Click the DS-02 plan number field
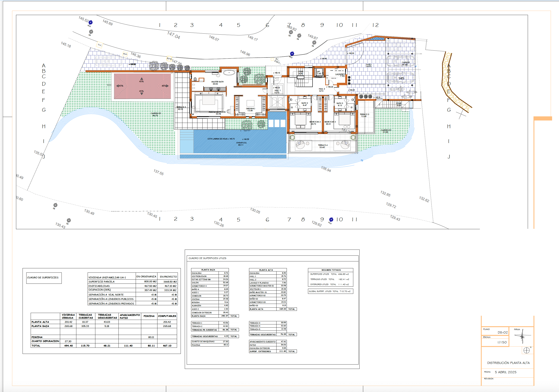This screenshot has width=559, height=392. pyautogui.click(x=502, y=332)
